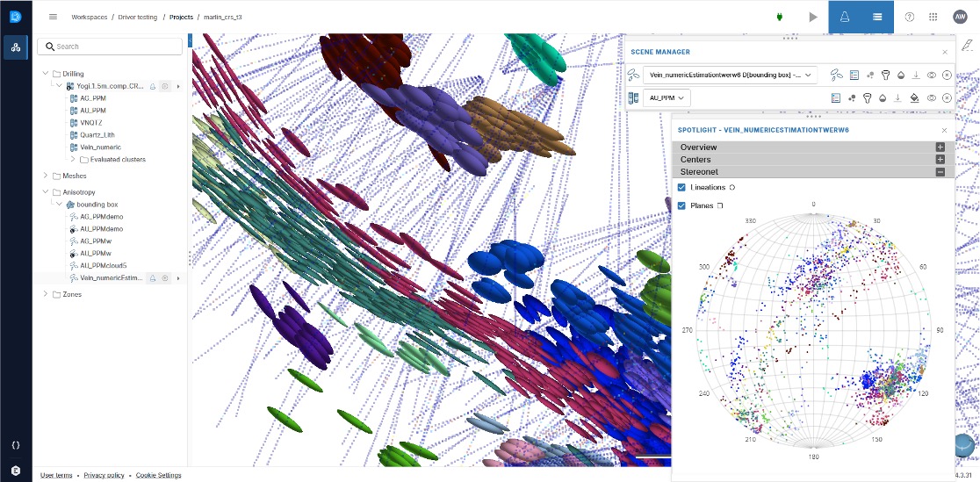
Task: Collapse the bounding box node
Action: (x=59, y=205)
